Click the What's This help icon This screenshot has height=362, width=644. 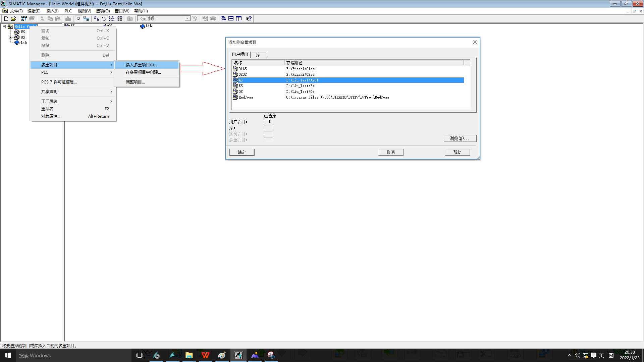[249, 19]
